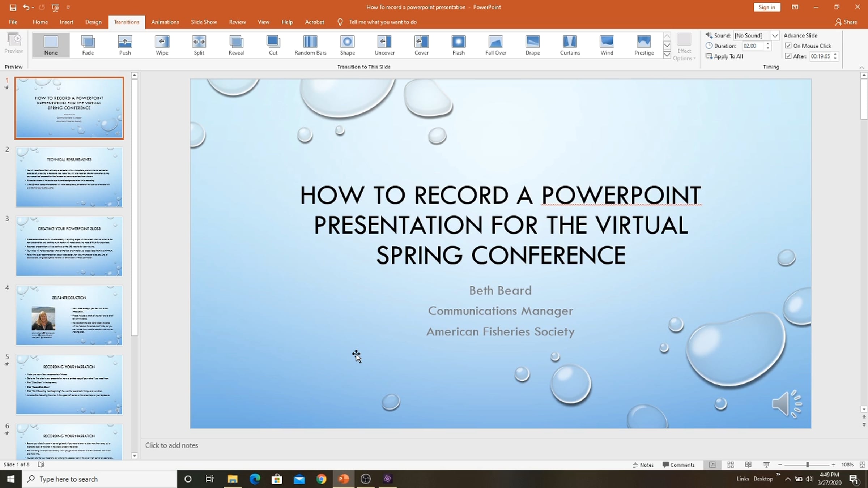
Task: Switch to the Slide Show tab
Action: pyautogui.click(x=204, y=22)
